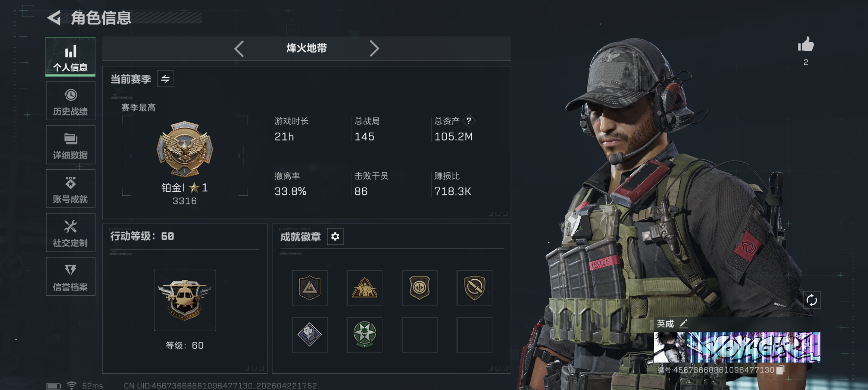This screenshot has height=390, width=868.
Task: Copy the player ID number using the copy icon
Action: 780,370
